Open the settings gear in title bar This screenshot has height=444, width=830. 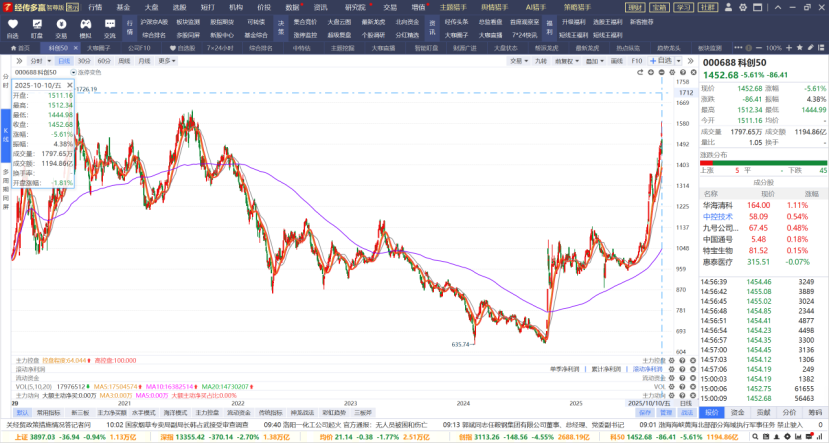(x=743, y=7)
